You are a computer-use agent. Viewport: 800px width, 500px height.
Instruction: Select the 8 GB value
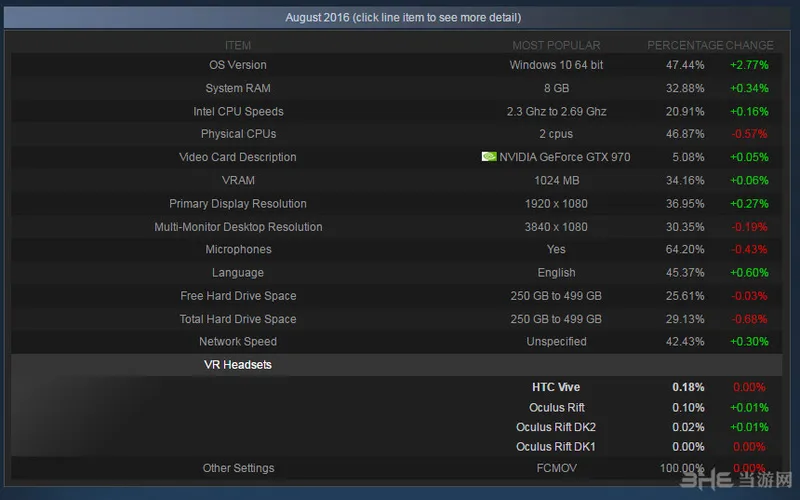(x=556, y=88)
